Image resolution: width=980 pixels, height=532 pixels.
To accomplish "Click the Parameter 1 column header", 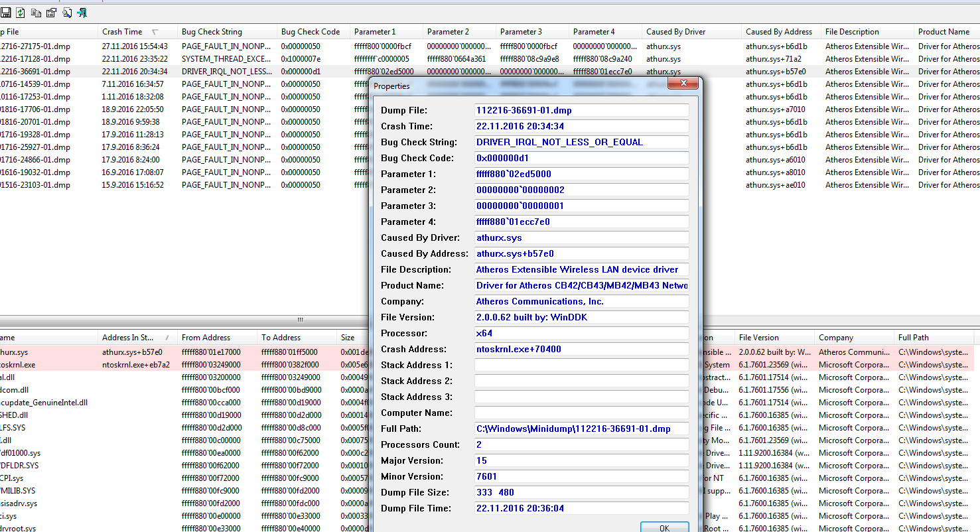I will click(387, 32).
